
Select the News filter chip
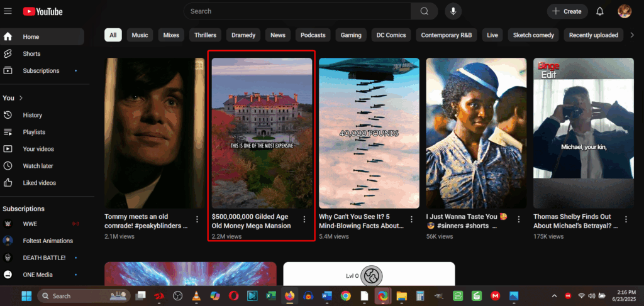tap(277, 35)
